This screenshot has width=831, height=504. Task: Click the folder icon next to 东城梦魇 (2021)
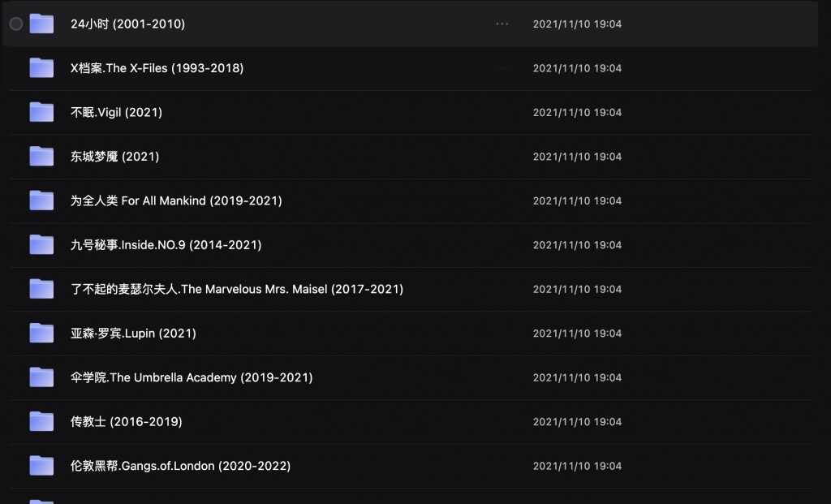click(x=41, y=157)
